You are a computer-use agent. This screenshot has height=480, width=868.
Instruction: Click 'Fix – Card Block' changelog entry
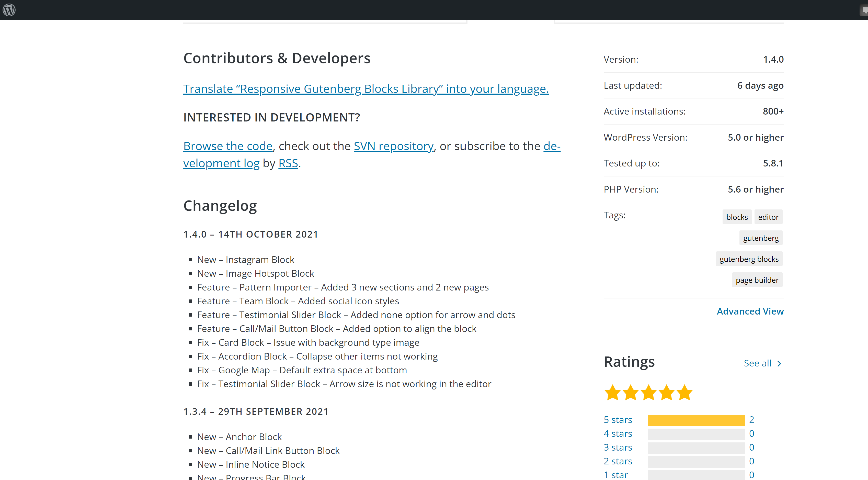pos(308,342)
